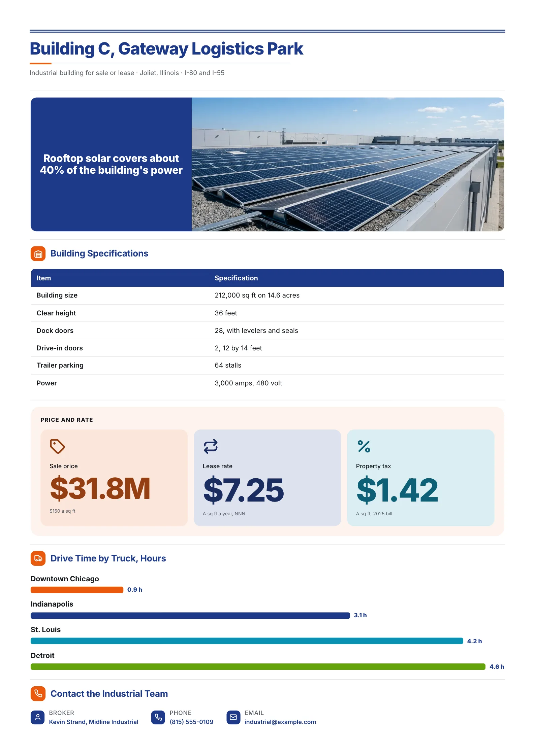
Task: Click the 'Rooftop solar covers about 40%' caption
Action: click(111, 164)
